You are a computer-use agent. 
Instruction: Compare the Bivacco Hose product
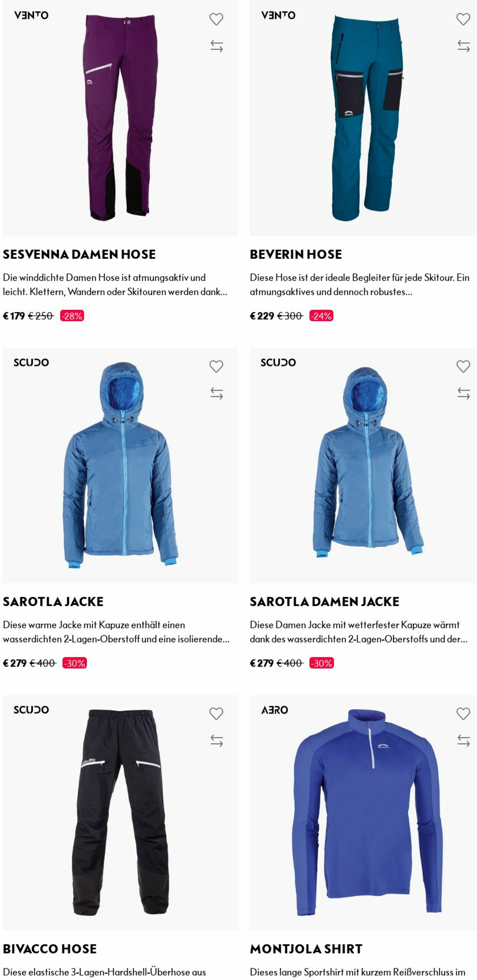pyautogui.click(x=216, y=741)
